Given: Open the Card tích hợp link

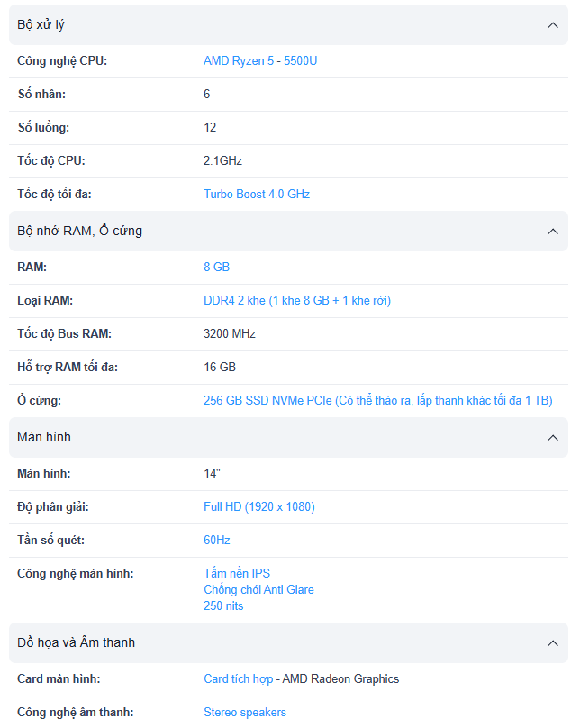Looking at the screenshot, I should coord(238,679).
